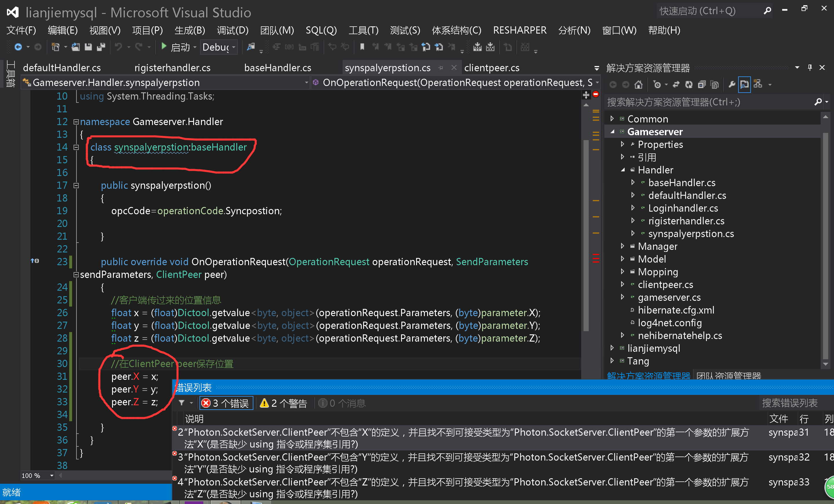
Task: Click the editor split-window handle icon
Action: pyautogui.click(x=586, y=95)
